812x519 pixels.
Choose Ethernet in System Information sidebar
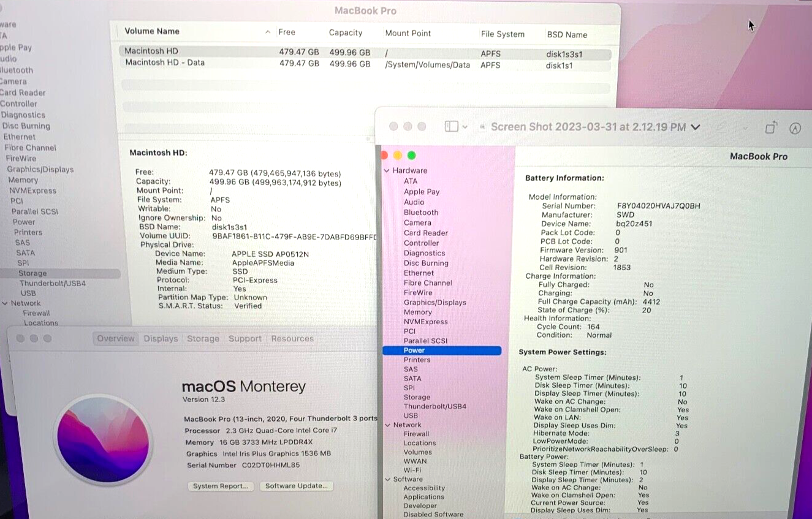pyautogui.click(x=20, y=137)
